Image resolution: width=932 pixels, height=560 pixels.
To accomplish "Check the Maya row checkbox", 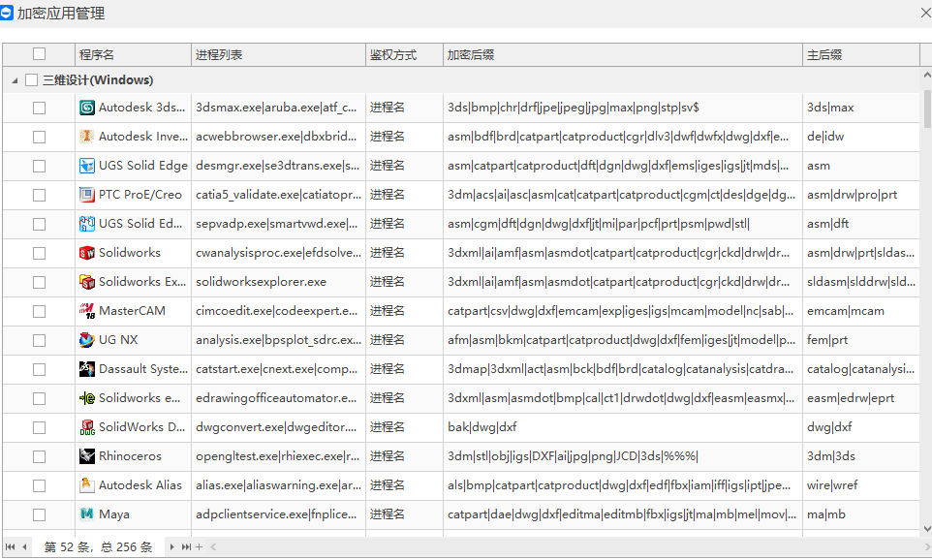I will click(39, 514).
